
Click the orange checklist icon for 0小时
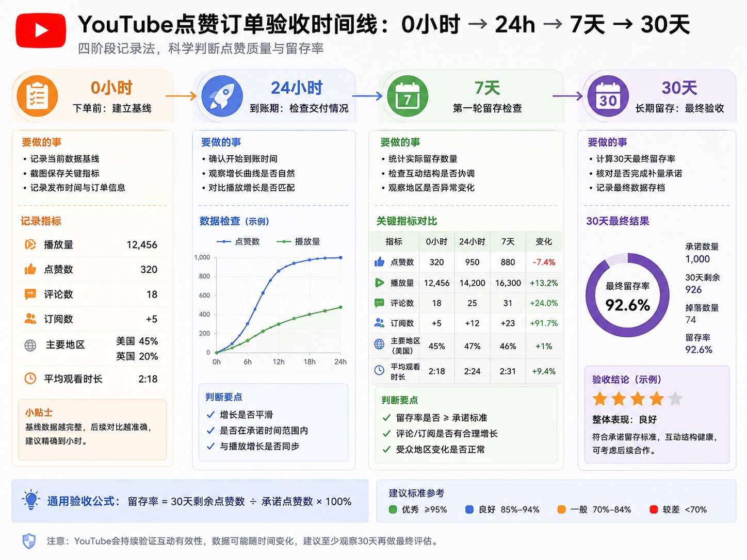click(x=37, y=96)
